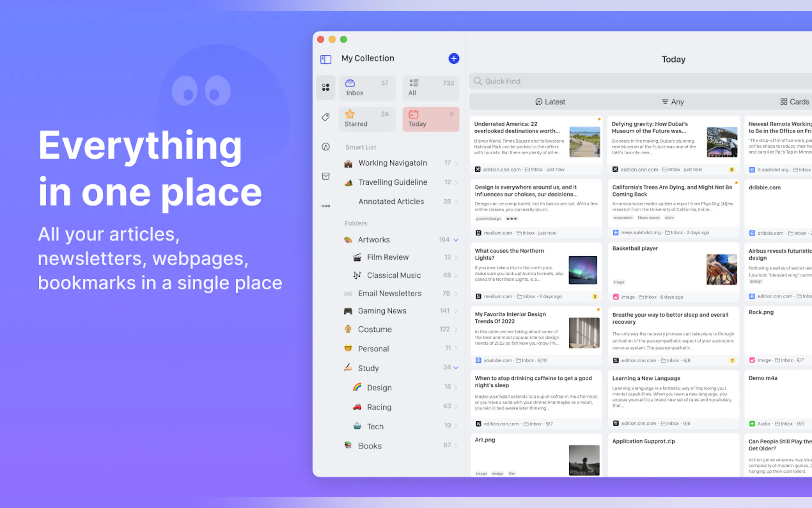Image resolution: width=812 pixels, height=508 pixels.
Task: Click the Northern Lights article thumbnail
Action: pos(582,270)
